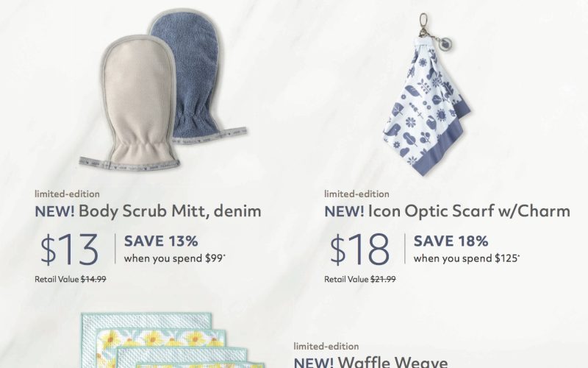Open the NEW! Waffle Weave product heading
The image size is (588, 368).
pos(370,362)
